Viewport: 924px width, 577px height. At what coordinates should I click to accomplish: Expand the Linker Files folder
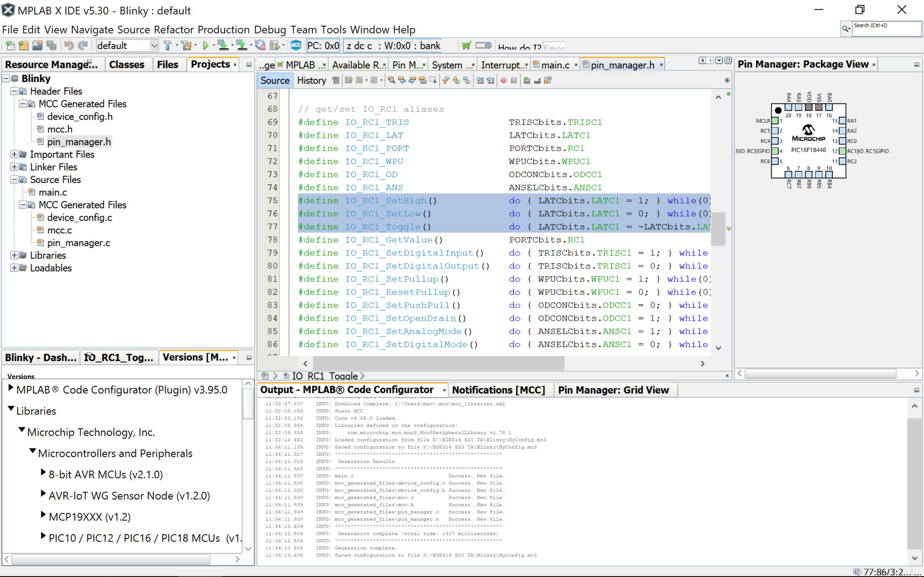click(14, 167)
